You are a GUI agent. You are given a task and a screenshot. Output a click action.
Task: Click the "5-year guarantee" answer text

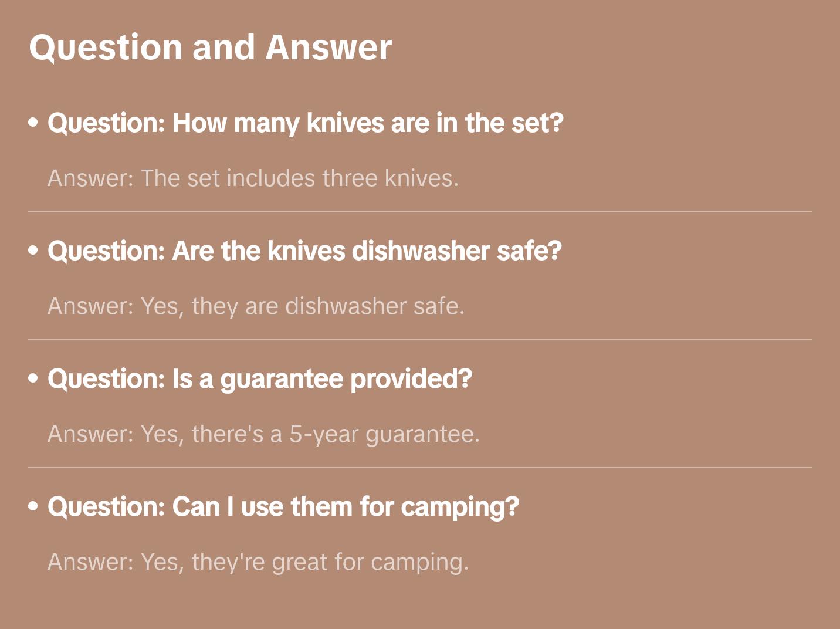tap(384, 434)
